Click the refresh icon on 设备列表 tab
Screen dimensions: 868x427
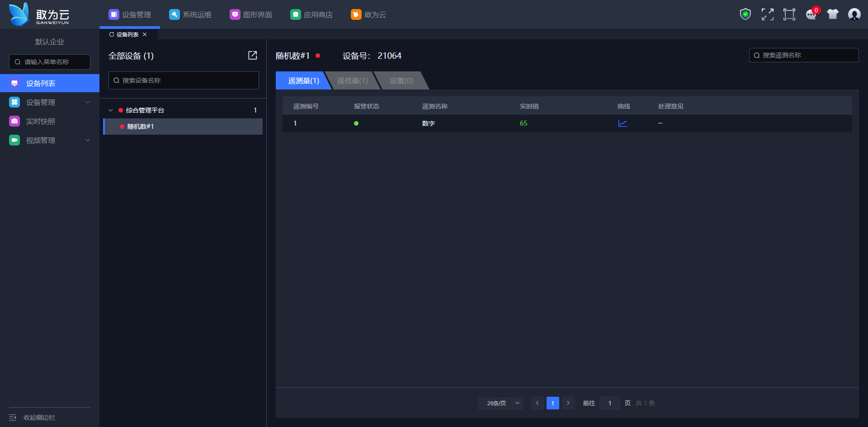111,34
